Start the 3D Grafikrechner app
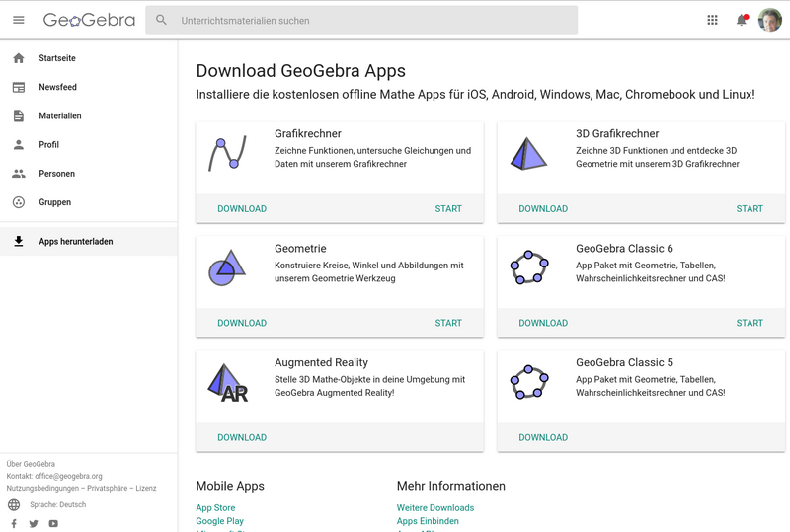Screen dimensions: 790x532 point(750,208)
